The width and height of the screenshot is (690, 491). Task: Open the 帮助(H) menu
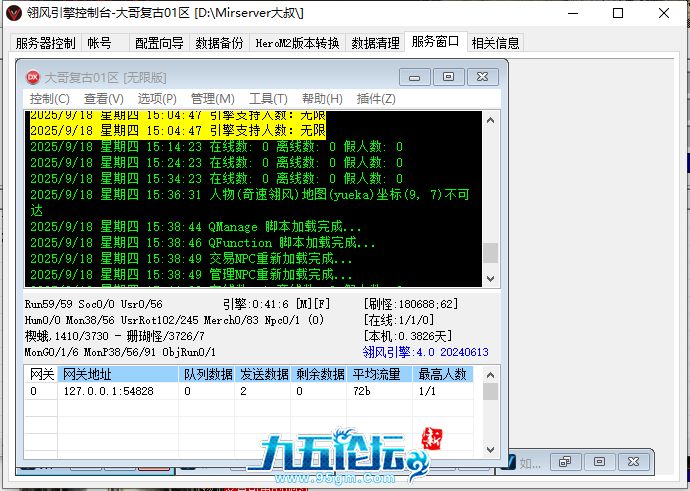point(322,99)
